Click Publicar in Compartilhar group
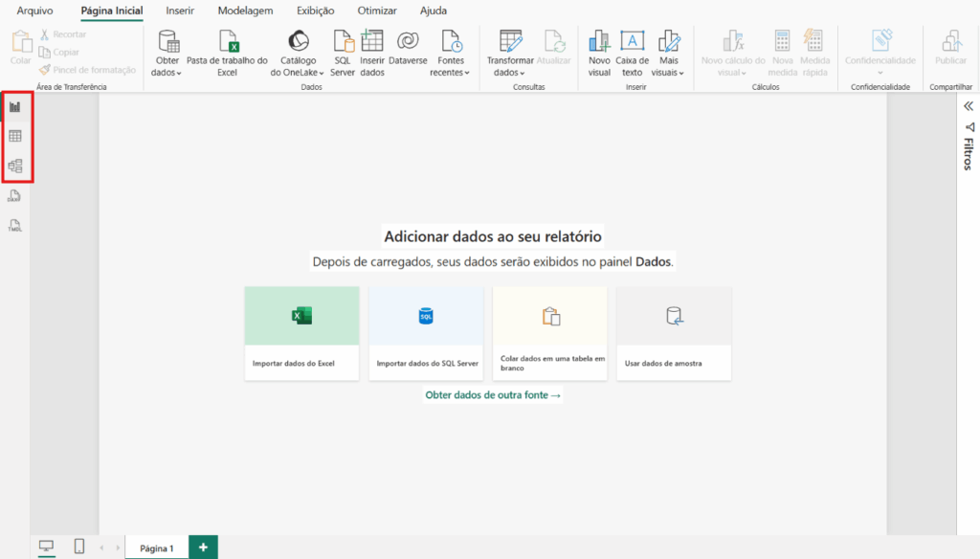Screen dimensions: 980x559 (950, 48)
